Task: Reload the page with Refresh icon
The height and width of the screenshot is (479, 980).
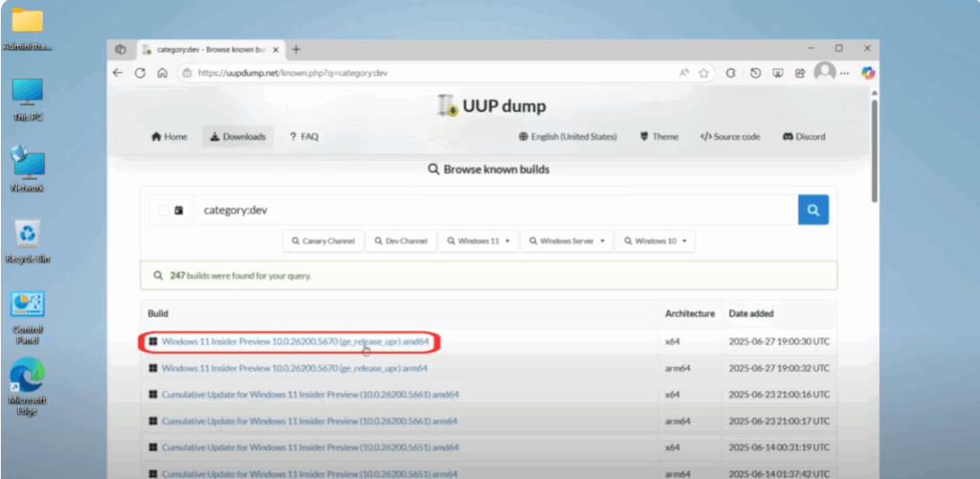Action: [x=140, y=73]
